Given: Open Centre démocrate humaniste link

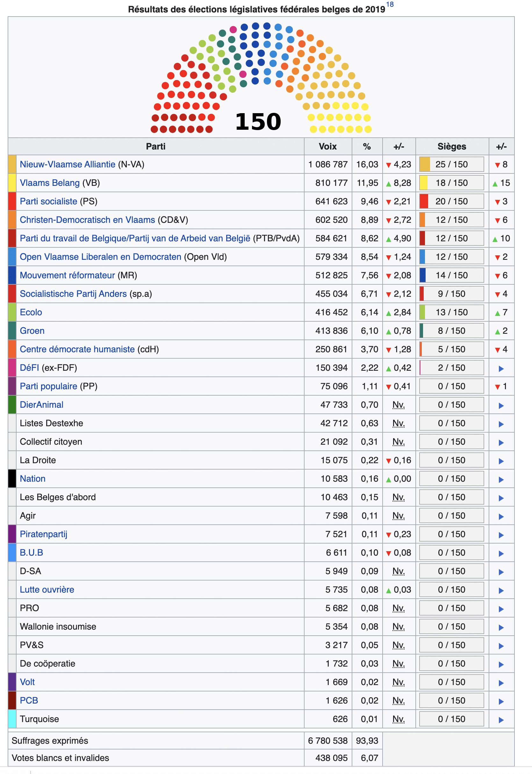Looking at the screenshot, I should (77, 349).
